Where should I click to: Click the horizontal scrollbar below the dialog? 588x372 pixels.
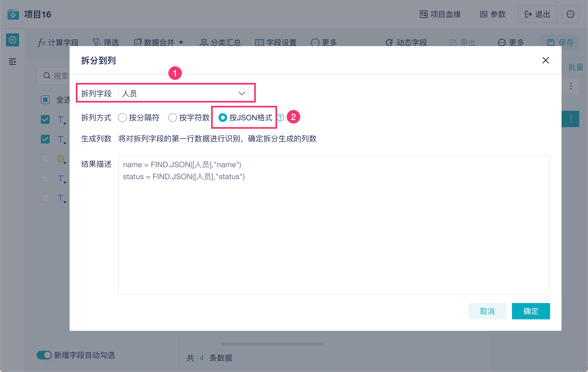tap(272, 344)
